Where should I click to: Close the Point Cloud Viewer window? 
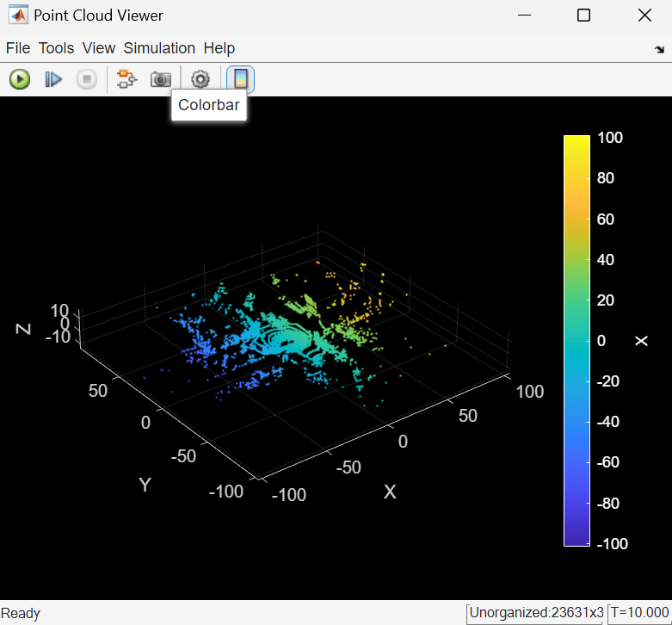click(x=644, y=15)
